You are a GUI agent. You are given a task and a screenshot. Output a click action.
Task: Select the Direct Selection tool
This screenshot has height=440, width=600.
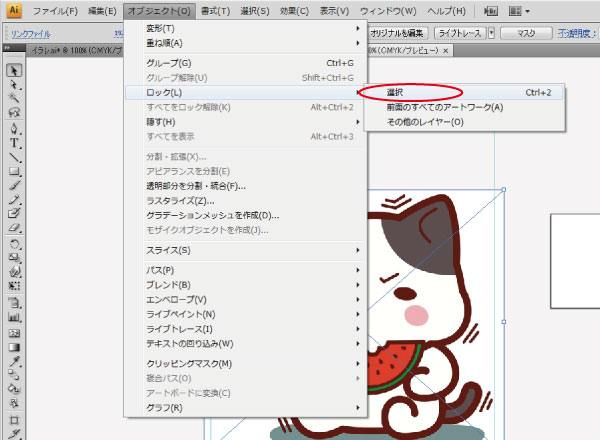pyautogui.click(x=14, y=85)
